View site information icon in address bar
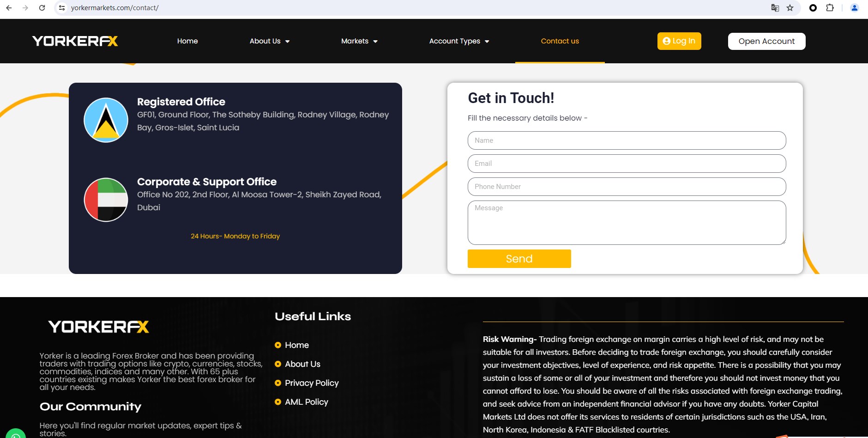This screenshot has height=438, width=868. (x=62, y=8)
